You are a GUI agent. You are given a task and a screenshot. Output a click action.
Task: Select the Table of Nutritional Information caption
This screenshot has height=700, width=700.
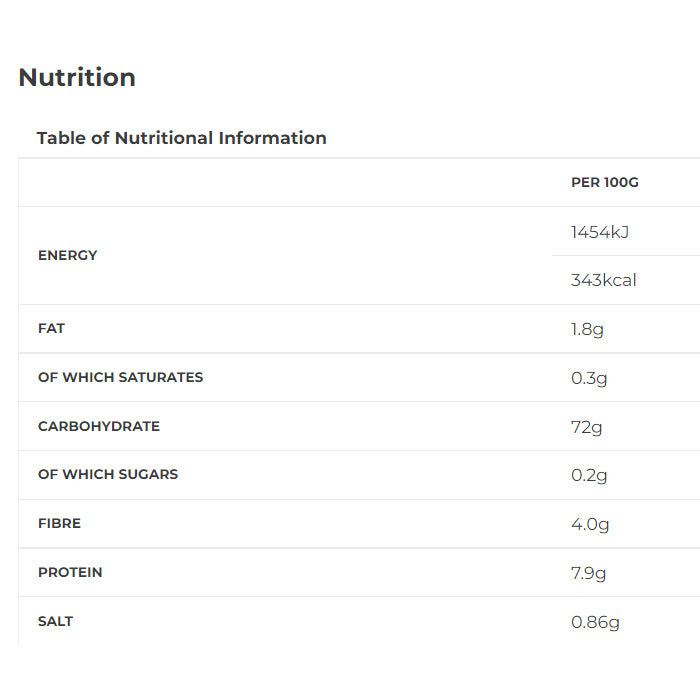[181, 138]
